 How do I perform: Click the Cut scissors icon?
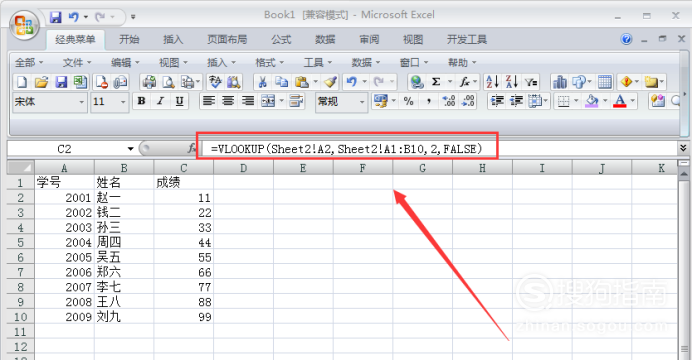pos(263,82)
